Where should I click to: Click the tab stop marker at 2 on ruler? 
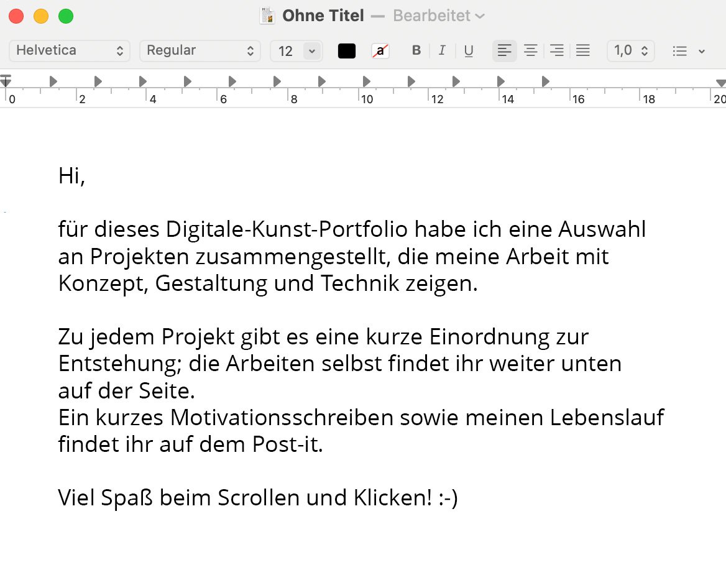tap(98, 81)
